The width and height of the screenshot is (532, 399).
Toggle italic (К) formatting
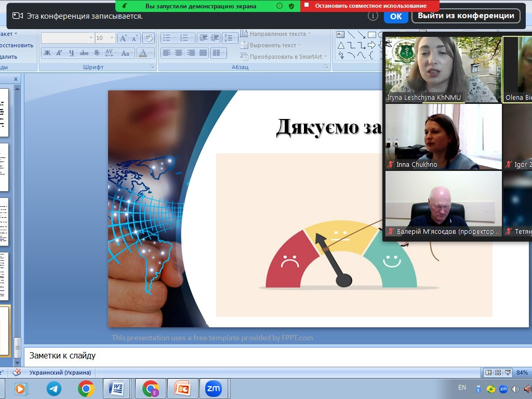[x=59, y=53]
